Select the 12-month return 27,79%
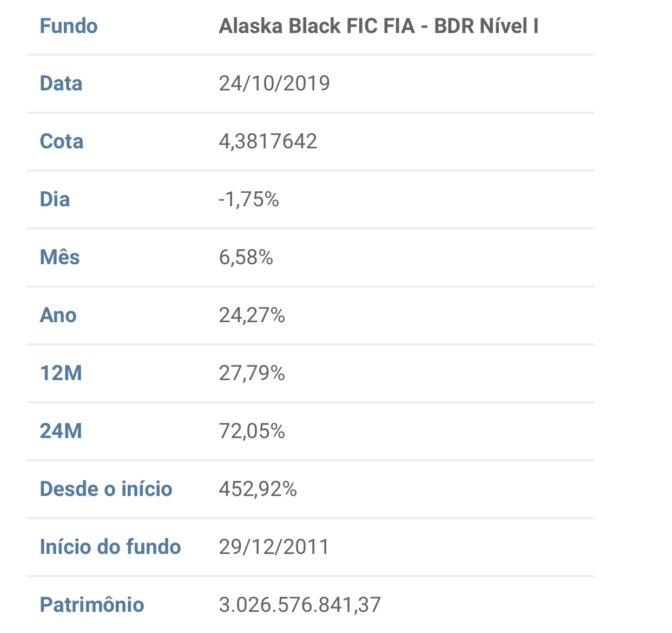Viewport: 672px width, 633px height. click(252, 373)
